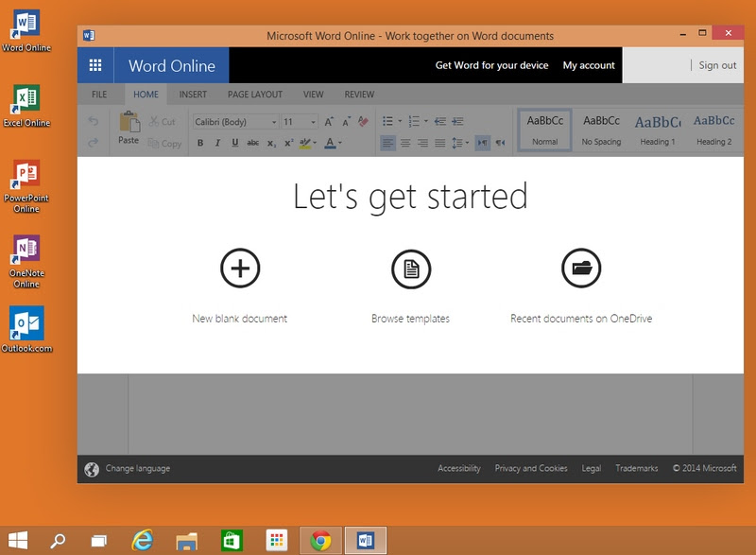Set left-to-right text direction
Image resolution: width=756 pixels, height=555 pixels.
[482, 143]
